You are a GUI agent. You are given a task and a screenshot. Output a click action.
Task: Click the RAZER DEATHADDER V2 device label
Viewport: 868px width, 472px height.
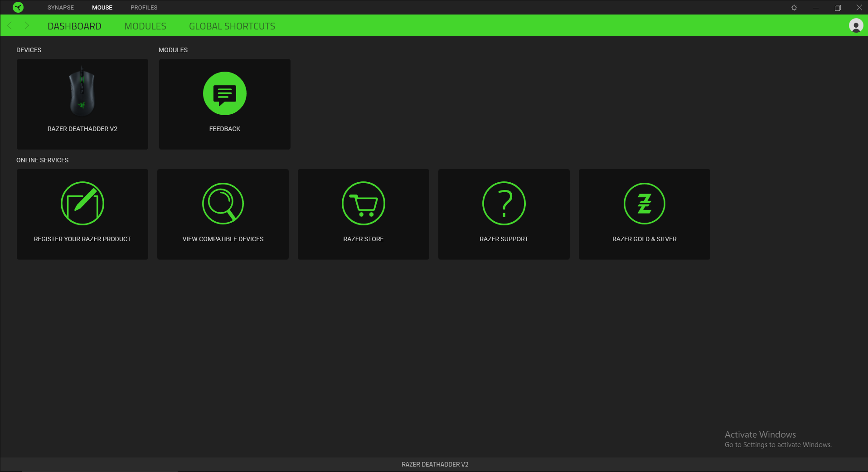(82, 129)
